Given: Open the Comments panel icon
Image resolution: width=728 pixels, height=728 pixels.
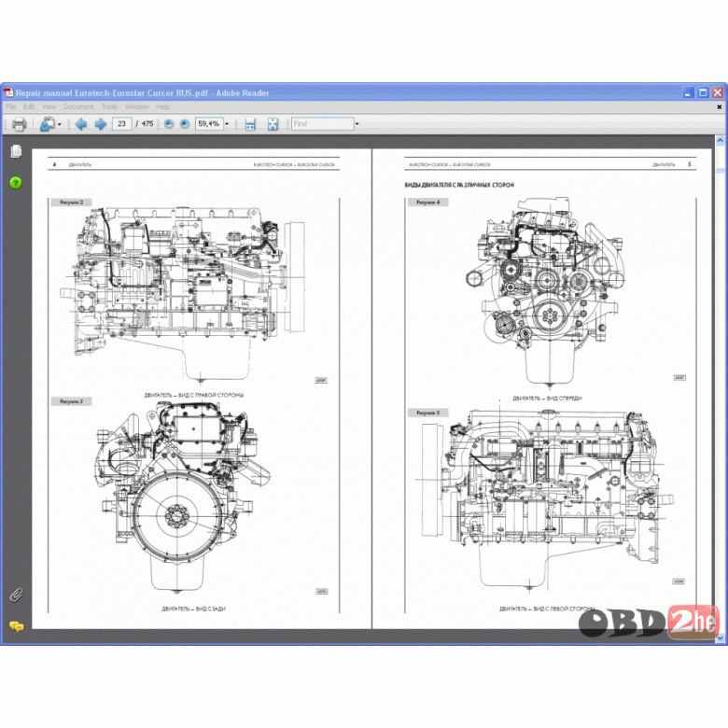Looking at the screenshot, I should (16, 627).
